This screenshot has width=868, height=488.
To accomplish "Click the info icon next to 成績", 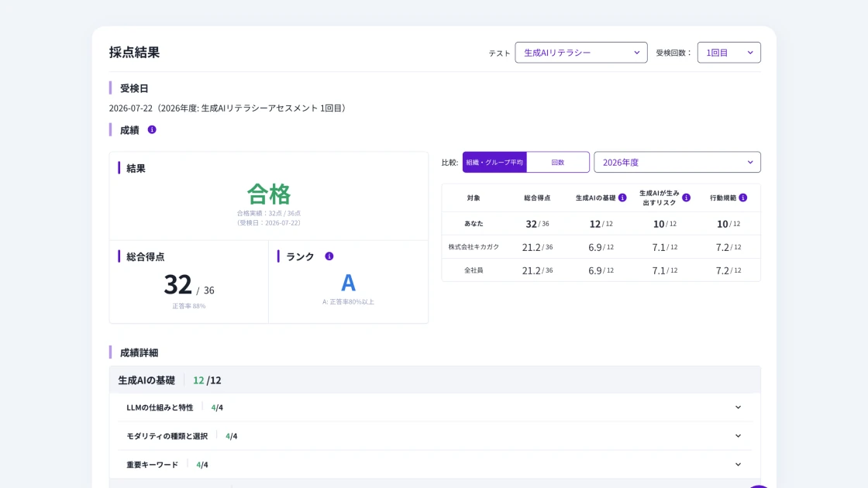I will tap(152, 129).
